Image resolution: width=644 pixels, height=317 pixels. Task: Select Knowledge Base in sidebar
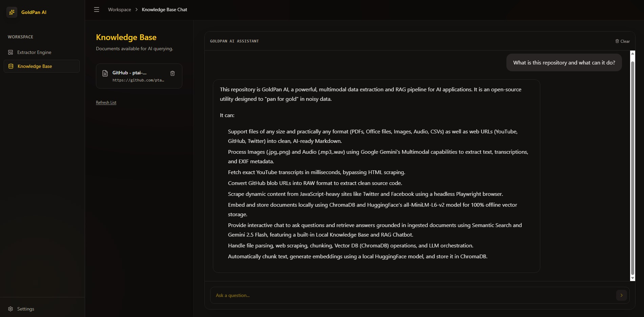(42, 66)
